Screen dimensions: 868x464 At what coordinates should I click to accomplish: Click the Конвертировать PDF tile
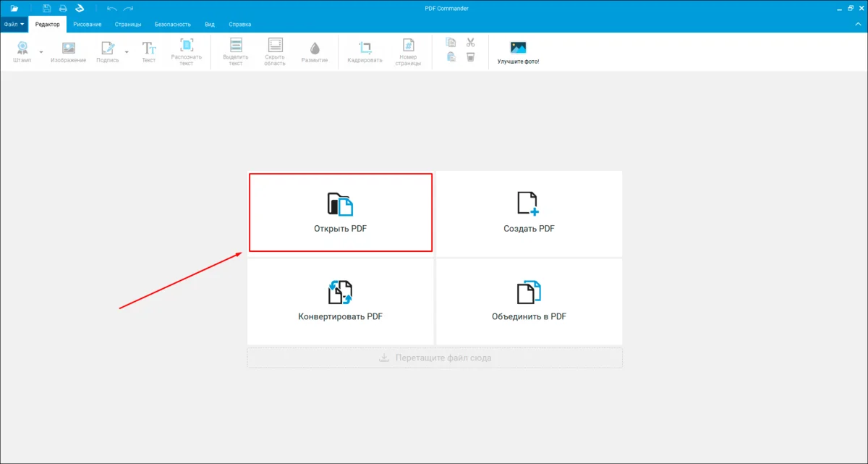(341, 301)
